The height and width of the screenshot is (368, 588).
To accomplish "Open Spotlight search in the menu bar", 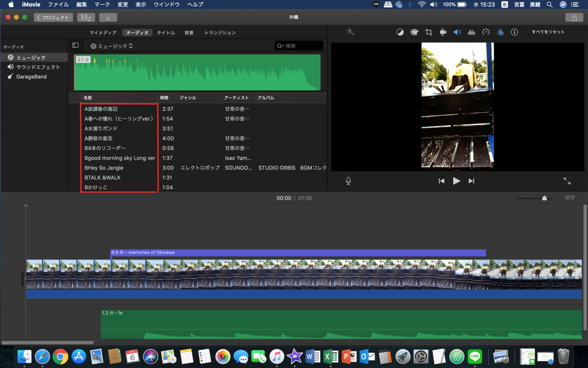I will [x=550, y=5].
